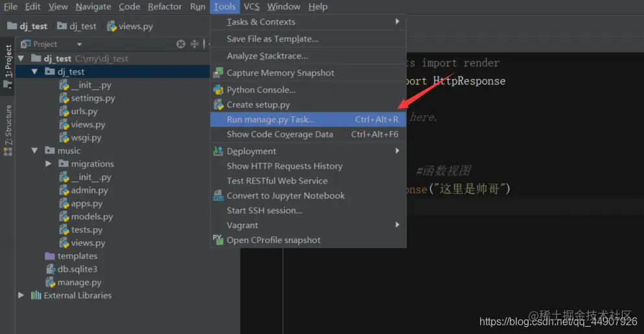The height and width of the screenshot is (334, 644).
Task: Collapse dj_test package folder
Action: 34,71
